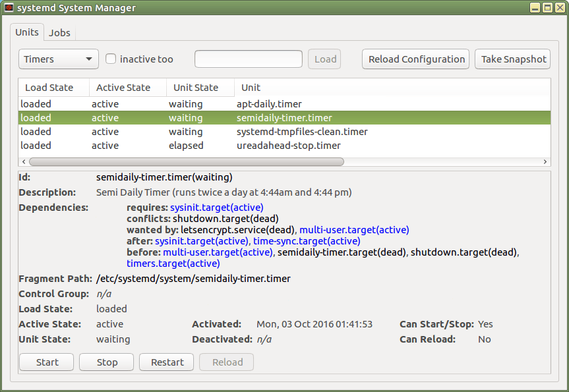Click the Activated date value
The height and width of the screenshot is (392, 569).
[x=314, y=324]
